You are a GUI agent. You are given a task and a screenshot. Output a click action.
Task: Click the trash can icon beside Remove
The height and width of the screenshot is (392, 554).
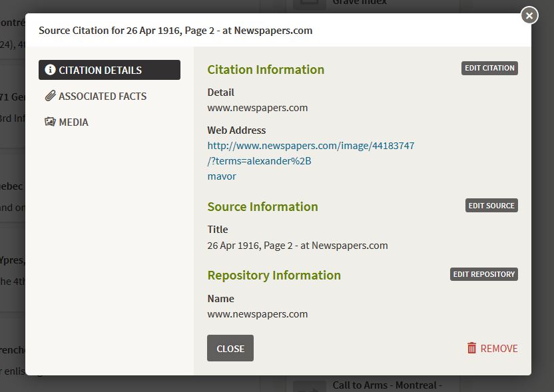coord(471,348)
